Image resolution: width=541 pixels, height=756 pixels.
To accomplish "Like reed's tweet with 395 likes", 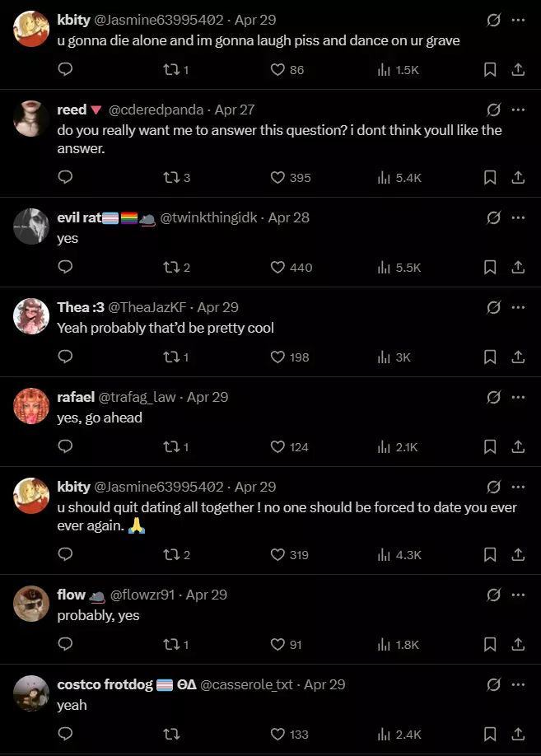I will click(277, 177).
